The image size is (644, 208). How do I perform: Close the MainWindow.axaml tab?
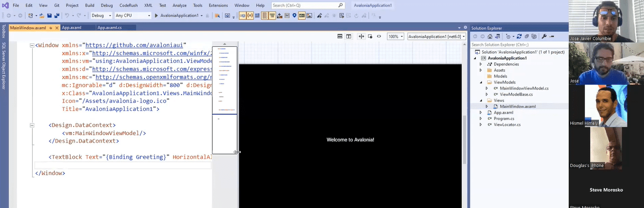[x=57, y=28]
